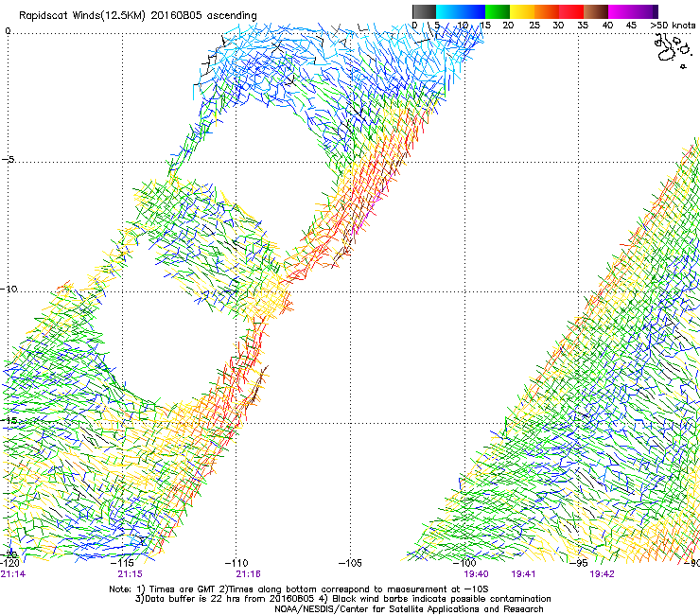Click the '-105' longitude axis label

click(350, 563)
